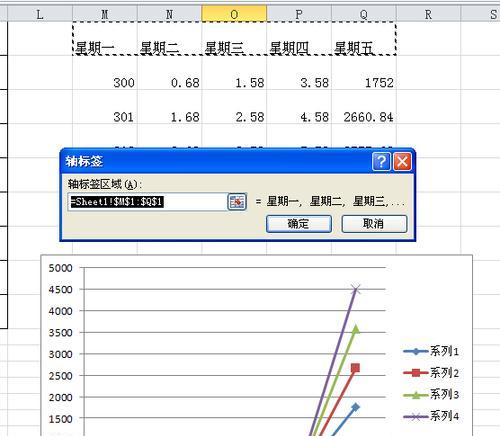
Task: Click the range selector icon in Axis Labels dialog
Action: (x=237, y=201)
